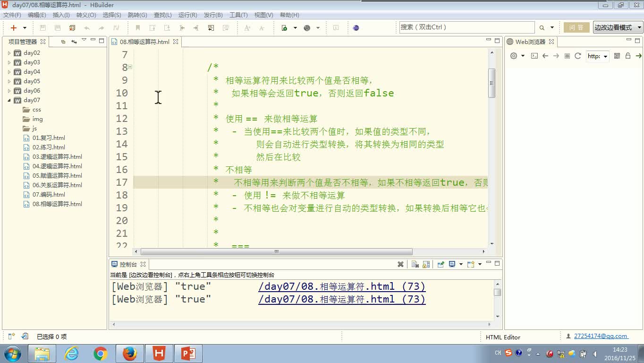
Task: Click the editor horizontal scrollbar thumb
Action: (276, 251)
